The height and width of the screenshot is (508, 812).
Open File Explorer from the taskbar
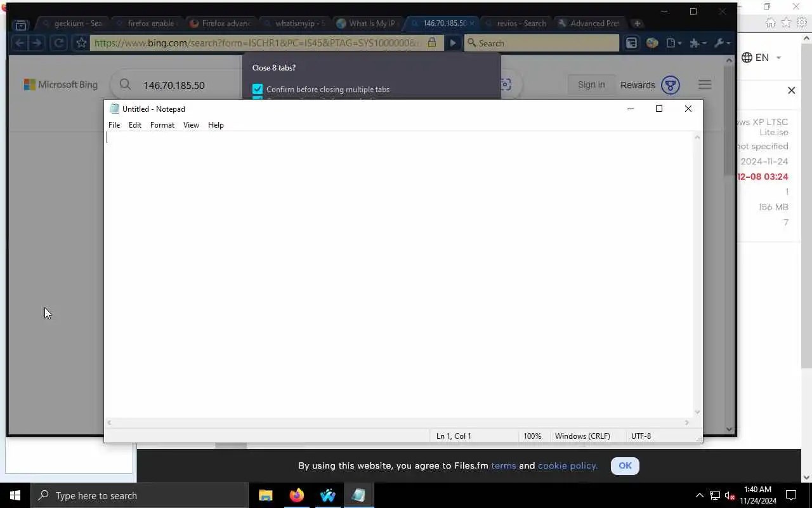point(265,495)
